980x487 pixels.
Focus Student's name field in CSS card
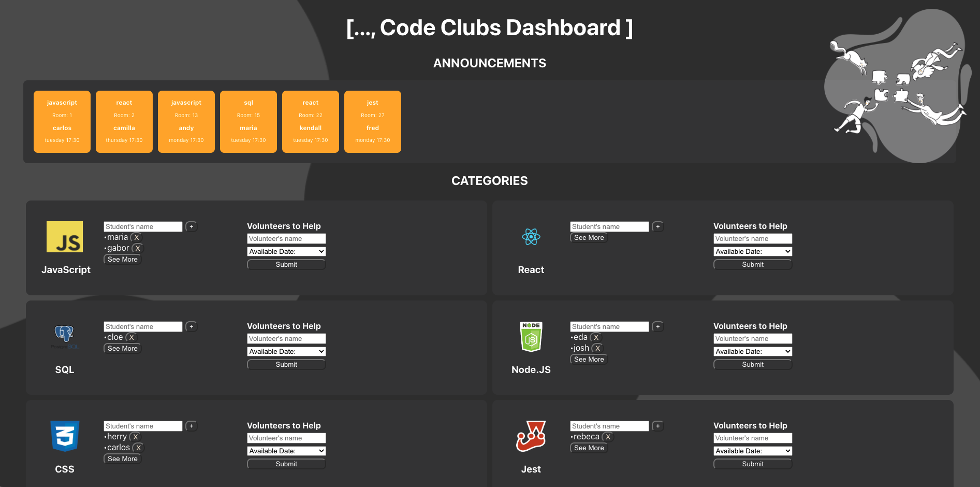[x=143, y=426]
